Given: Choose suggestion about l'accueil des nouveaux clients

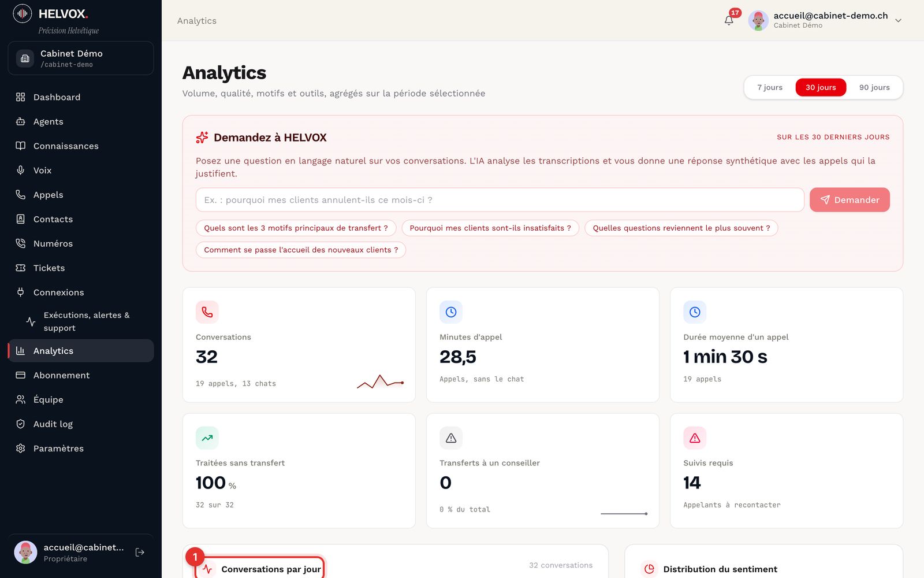Looking at the screenshot, I should pyautogui.click(x=301, y=250).
